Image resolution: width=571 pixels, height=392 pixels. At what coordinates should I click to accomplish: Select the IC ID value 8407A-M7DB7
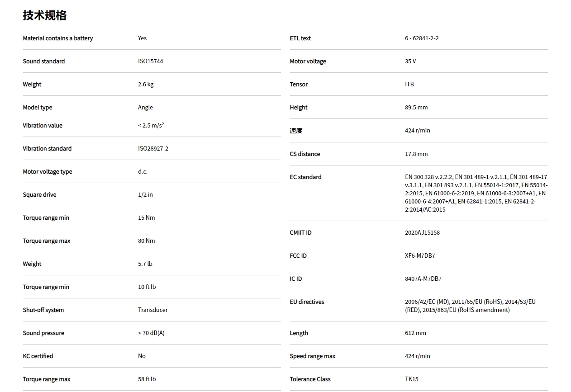tap(423, 279)
